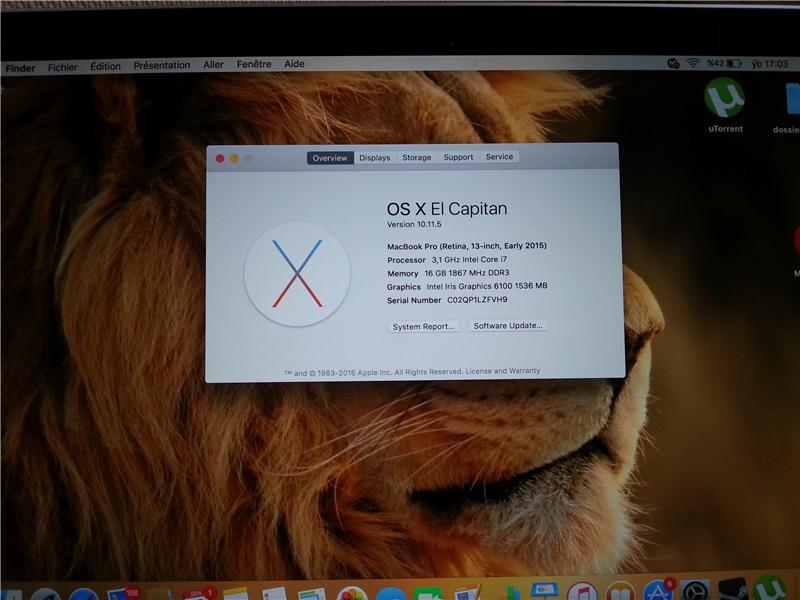Open uTorrent in the Dock
The image size is (800, 600).
click(770, 588)
